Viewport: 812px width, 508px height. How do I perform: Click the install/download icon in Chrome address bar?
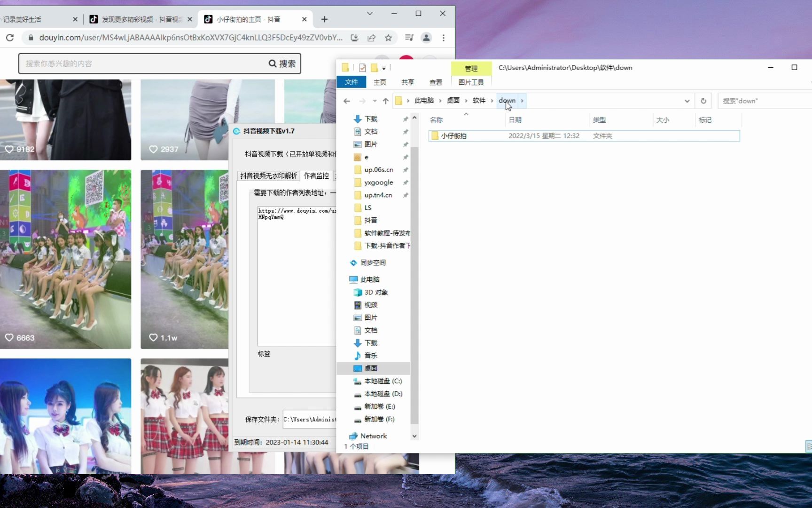tap(354, 38)
